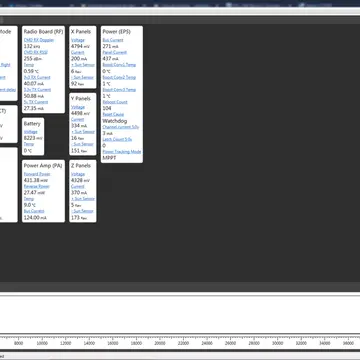
Task: Open the 3v3 RX Current link
Action: click(x=37, y=77)
